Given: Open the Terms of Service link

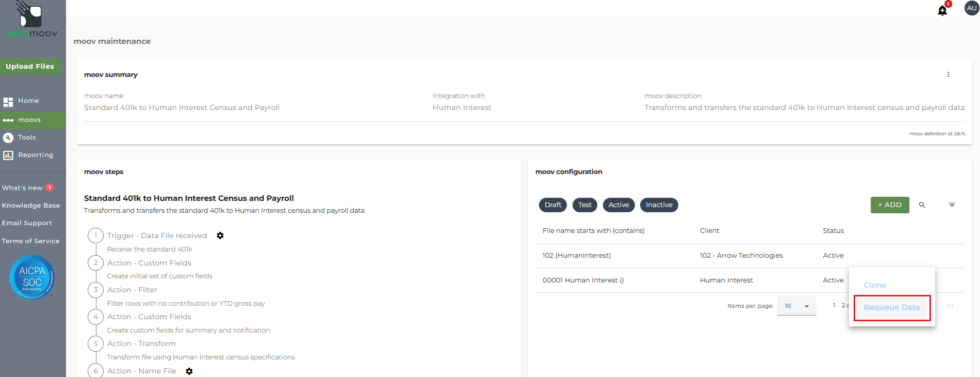Looking at the screenshot, I should coord(30,241).
